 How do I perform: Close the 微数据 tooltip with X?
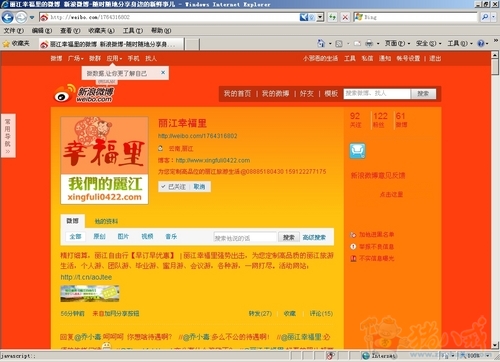click(163, 72)
